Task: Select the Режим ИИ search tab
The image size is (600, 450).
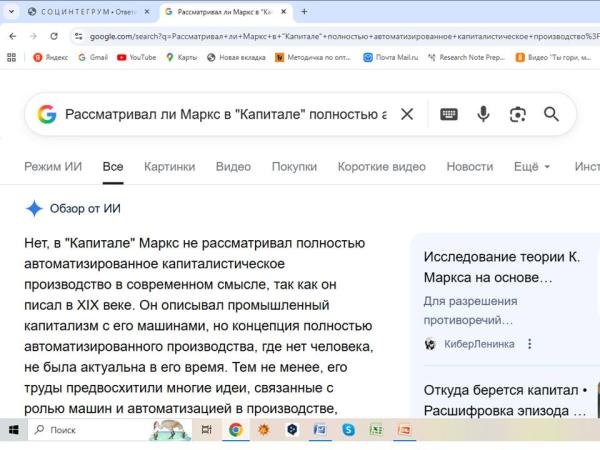Action: [53, 166]
